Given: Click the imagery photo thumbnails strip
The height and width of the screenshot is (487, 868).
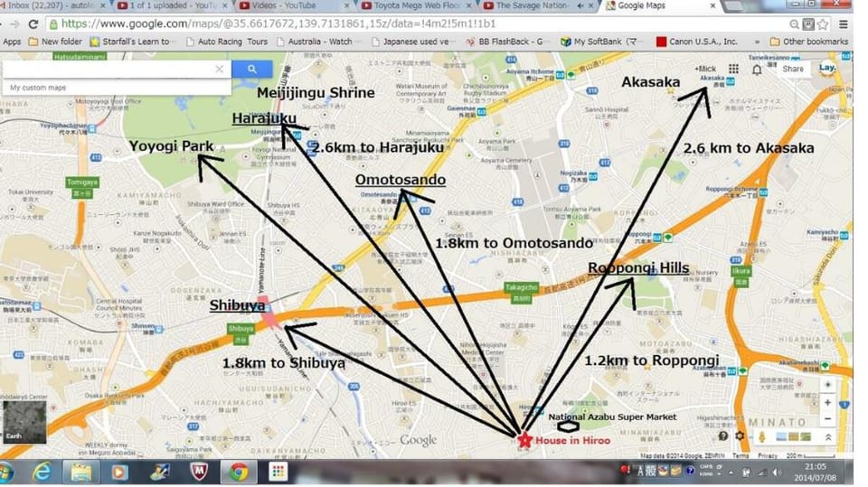Looking at the screenshot, I should 793,437.
